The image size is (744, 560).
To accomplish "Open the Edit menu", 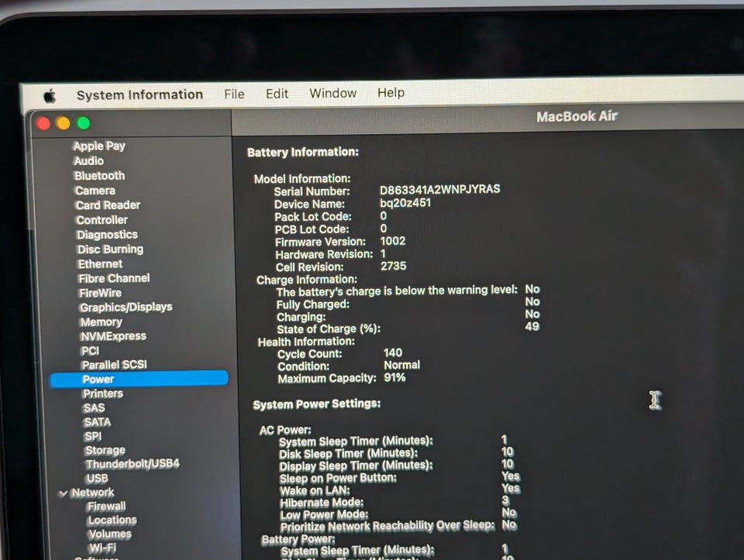I will click(277, 94).
